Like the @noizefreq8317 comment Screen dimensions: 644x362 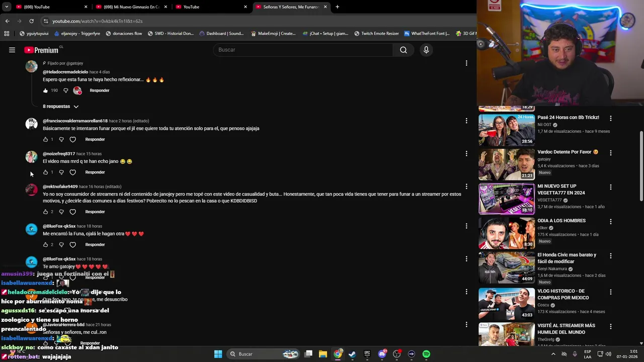45,172
